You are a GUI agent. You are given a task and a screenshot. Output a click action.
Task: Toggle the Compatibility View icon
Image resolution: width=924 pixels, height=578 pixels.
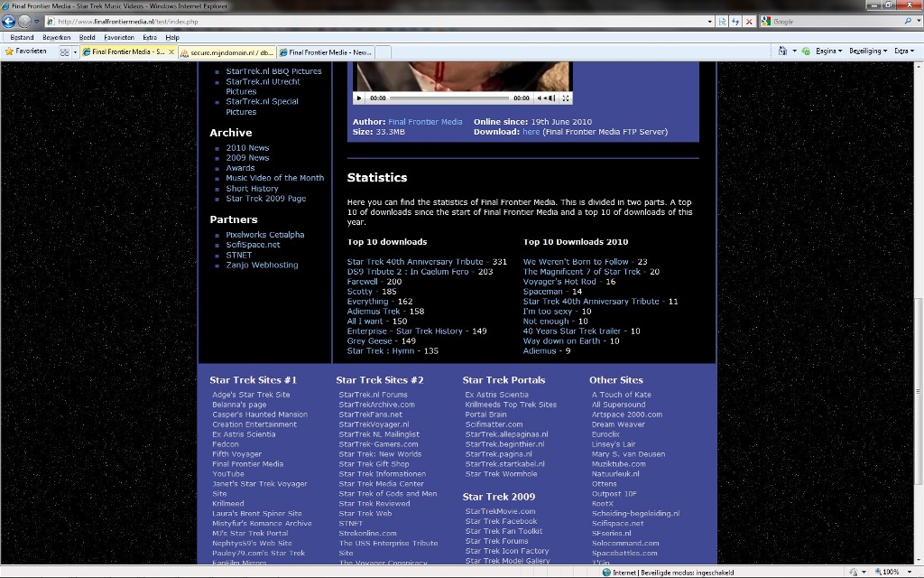coord(722,22)
